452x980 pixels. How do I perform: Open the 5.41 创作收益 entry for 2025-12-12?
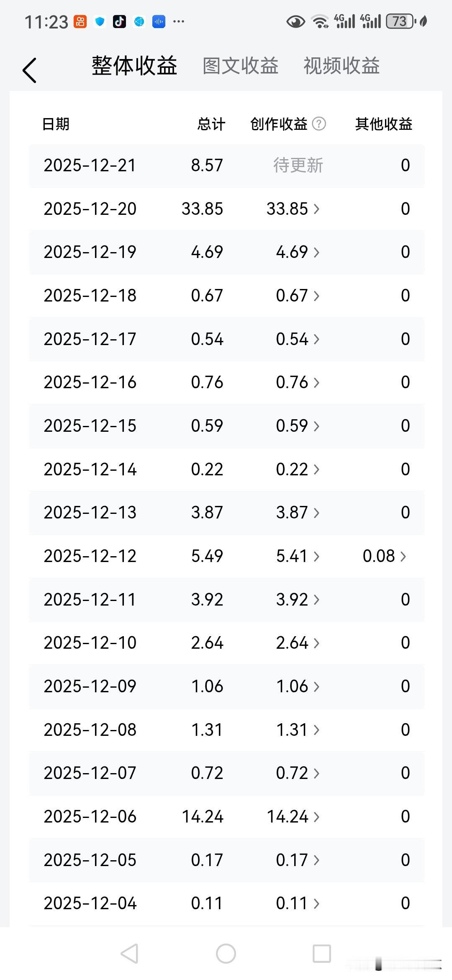click(x=298, y=556)
